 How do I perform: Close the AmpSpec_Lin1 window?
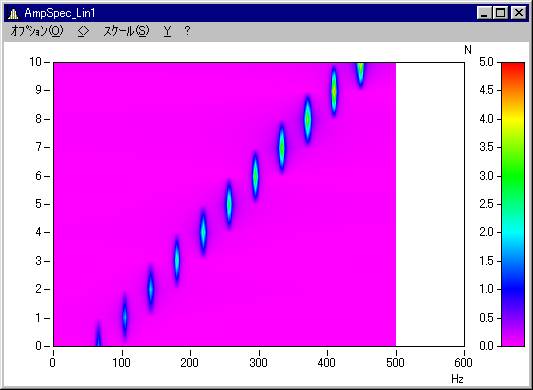coord(519,13)
